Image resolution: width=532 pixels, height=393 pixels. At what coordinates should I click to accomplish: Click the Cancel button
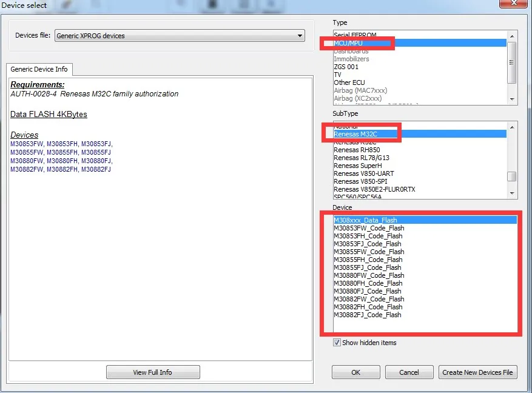click(x=409, y=372)
